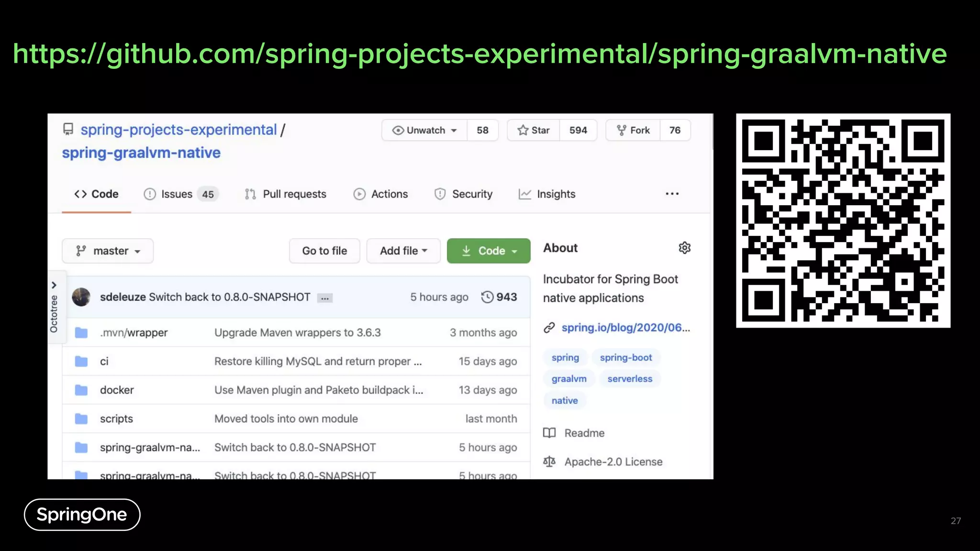The image size is (980, 551).
Task: Click the scripts folder icon
Action: pos(81,419)
